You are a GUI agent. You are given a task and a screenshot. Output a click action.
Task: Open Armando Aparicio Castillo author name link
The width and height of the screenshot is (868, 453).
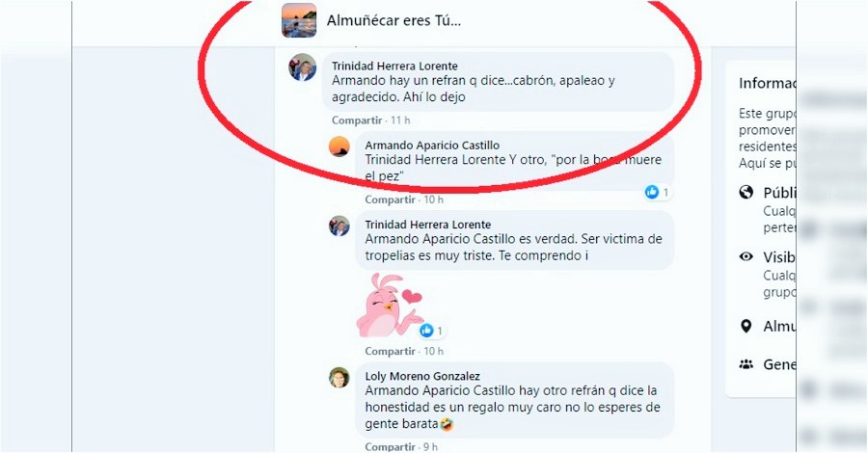coord(432,145)
